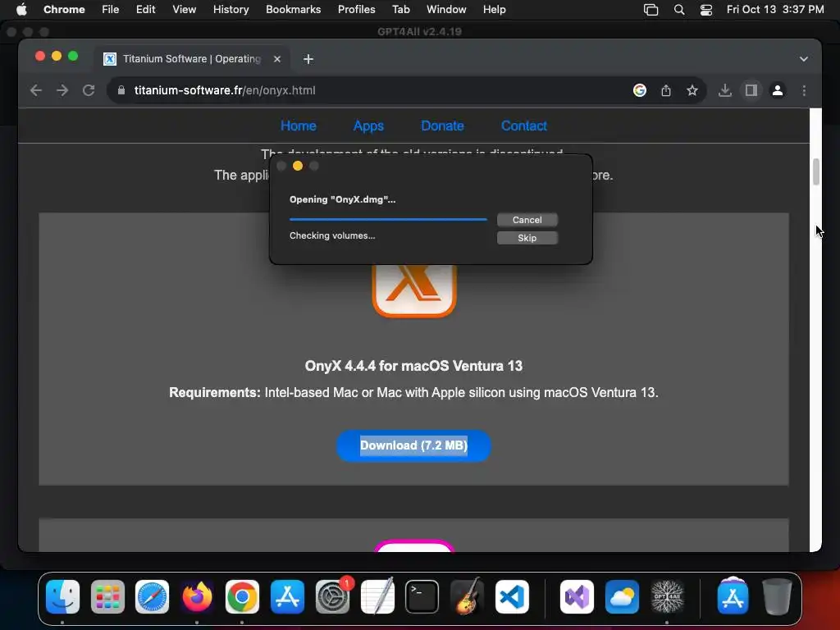The height and width of the screenshot is (630, 840).
Task: Open TextEdit from the Dock
Action: 377,597
